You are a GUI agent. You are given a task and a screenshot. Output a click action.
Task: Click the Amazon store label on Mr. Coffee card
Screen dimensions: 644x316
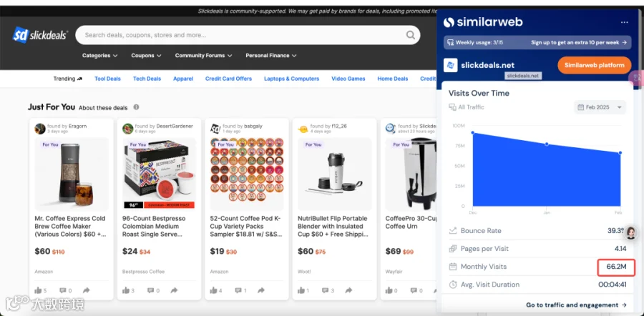pos(44,272)
